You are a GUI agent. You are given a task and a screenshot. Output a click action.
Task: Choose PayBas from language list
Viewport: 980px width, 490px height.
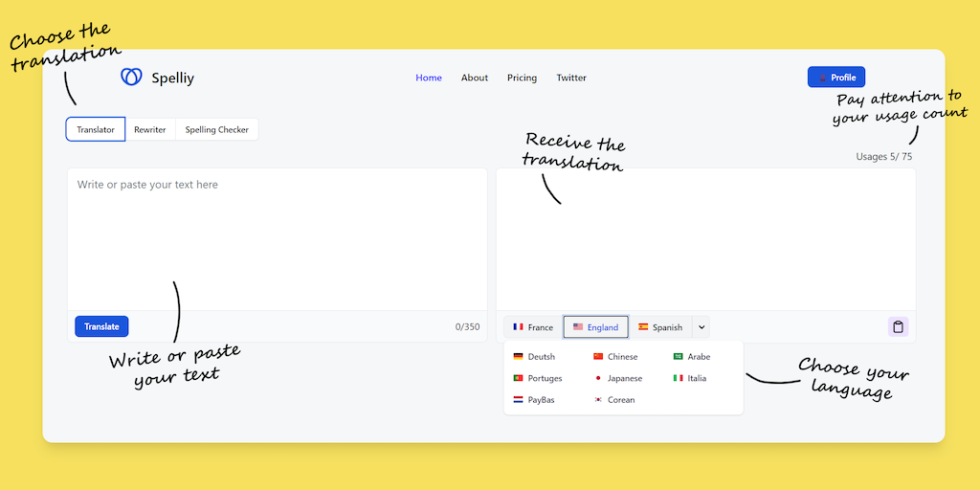[x=534, y=399]
